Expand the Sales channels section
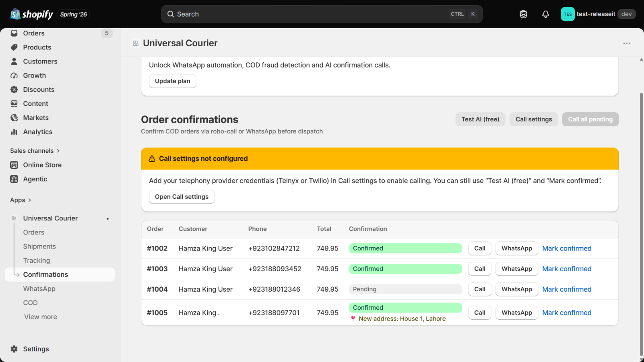 [35, 150]
